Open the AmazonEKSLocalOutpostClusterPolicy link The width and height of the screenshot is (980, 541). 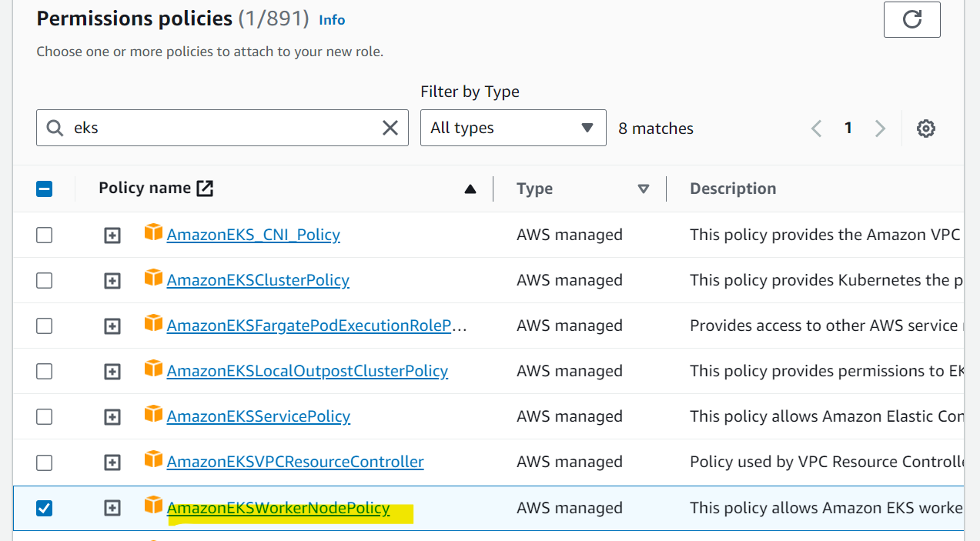pos(307,371)
